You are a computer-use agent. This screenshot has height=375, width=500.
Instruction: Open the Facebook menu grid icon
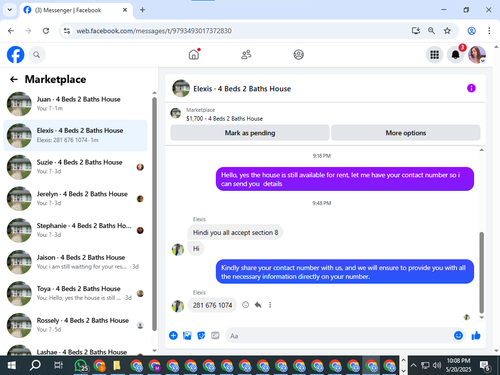(434, 55)
